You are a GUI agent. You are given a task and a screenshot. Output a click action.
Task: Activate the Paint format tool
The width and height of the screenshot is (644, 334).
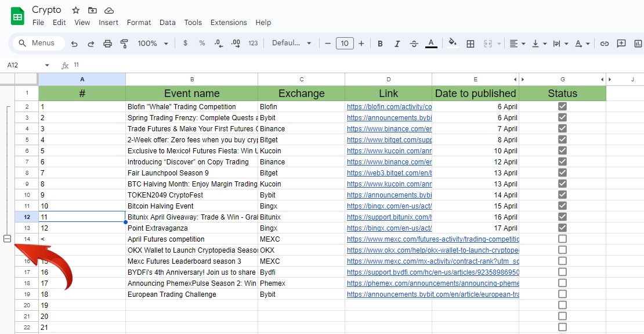[124, 44]
